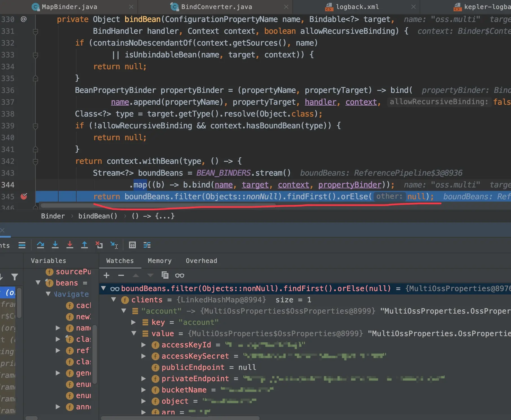Click the Step Over debugger icon
The height and width of the screenshot is (420, 511).
[x=41, y=245]
